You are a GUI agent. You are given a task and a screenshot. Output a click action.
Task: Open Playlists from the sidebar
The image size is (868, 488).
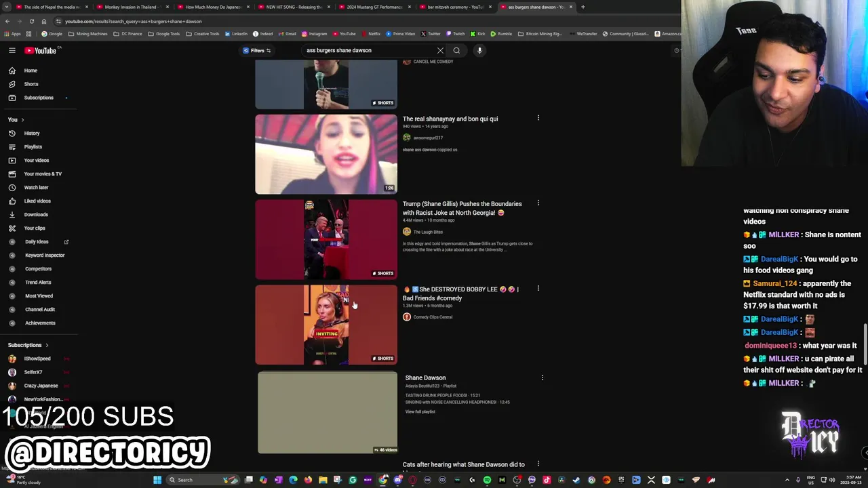pos(33,147)
